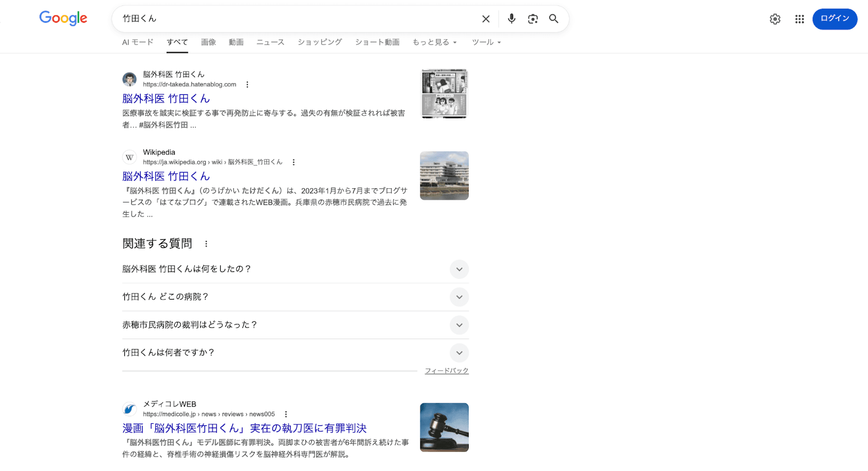Click the Wikipedia snippet mentioning はてなブログ

pos(265,202)
